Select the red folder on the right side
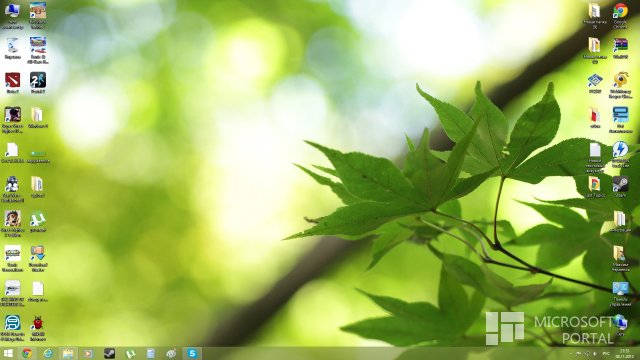This screenshot has width=640, height=360. (x=595, y=115)
